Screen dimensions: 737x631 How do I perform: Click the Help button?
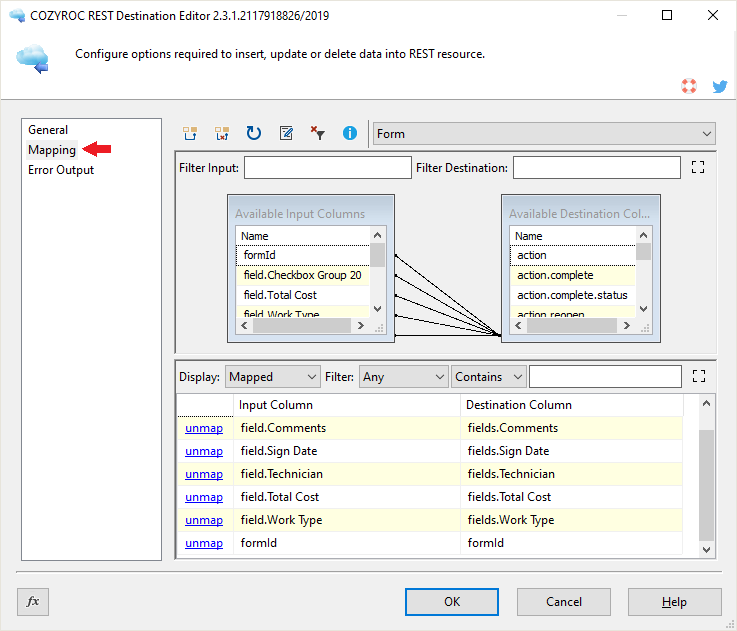pyautogui.click(x=674, y=601)
